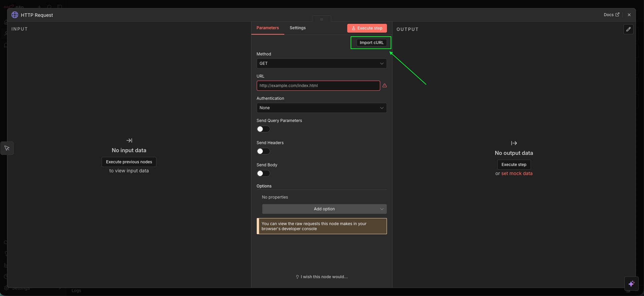Click the Import cURL button

tap(371, 43)
